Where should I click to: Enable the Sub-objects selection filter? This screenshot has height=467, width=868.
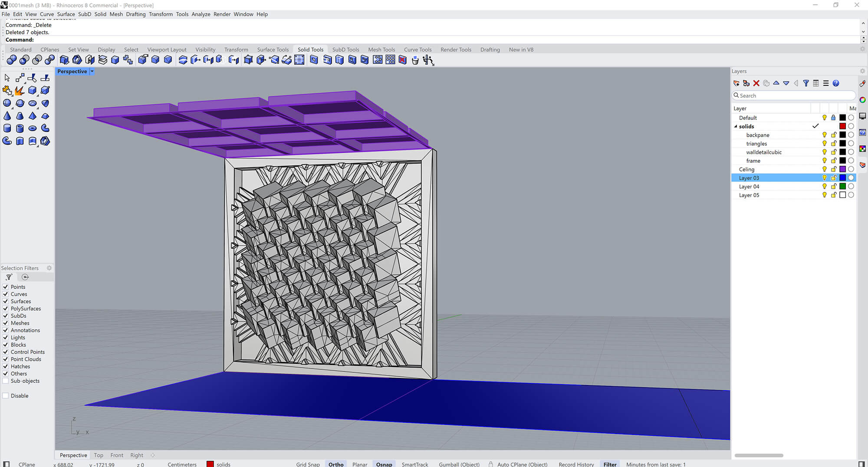[x=6, y=381]
